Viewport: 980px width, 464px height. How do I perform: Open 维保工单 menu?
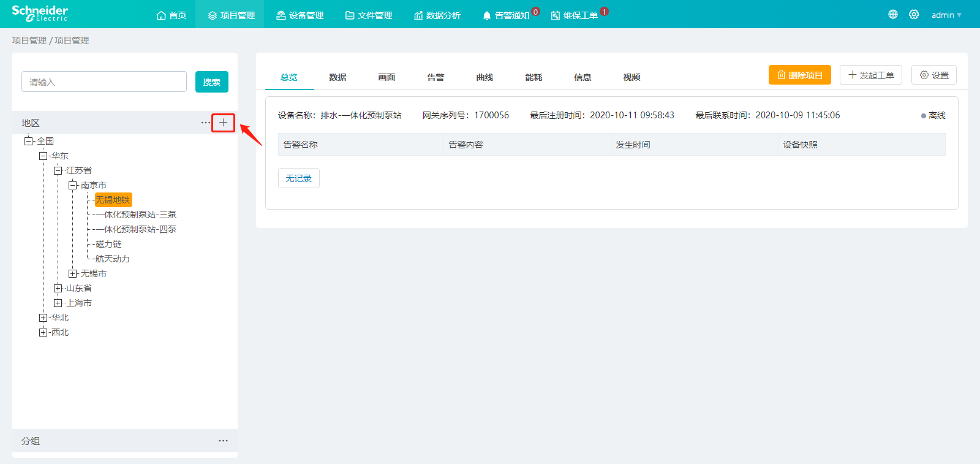pyautogui.click(x=575, y=15)
